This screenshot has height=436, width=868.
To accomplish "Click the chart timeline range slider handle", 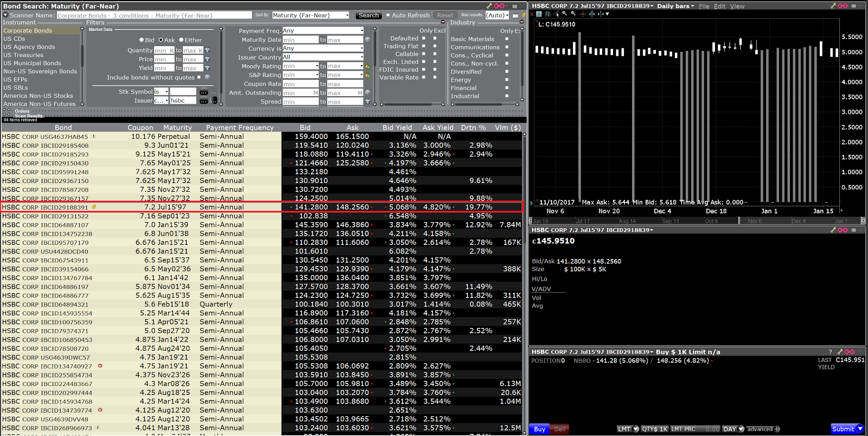I will (739, 220).
